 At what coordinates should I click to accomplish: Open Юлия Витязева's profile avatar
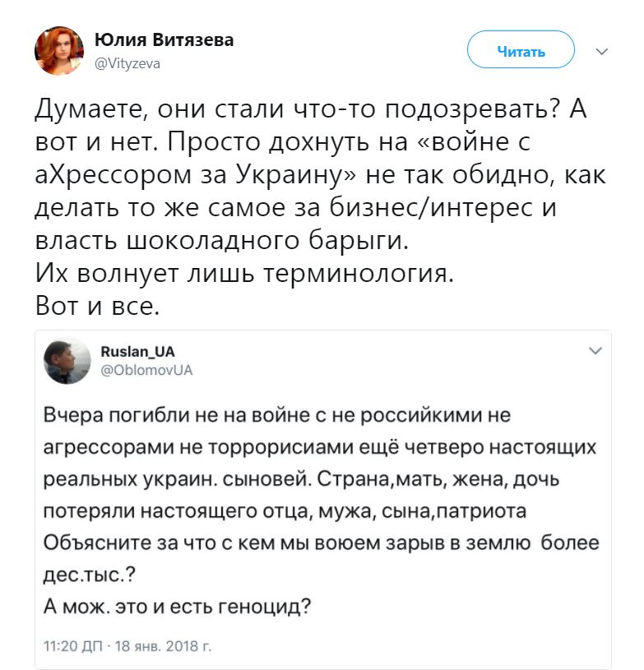pos(58,51)
